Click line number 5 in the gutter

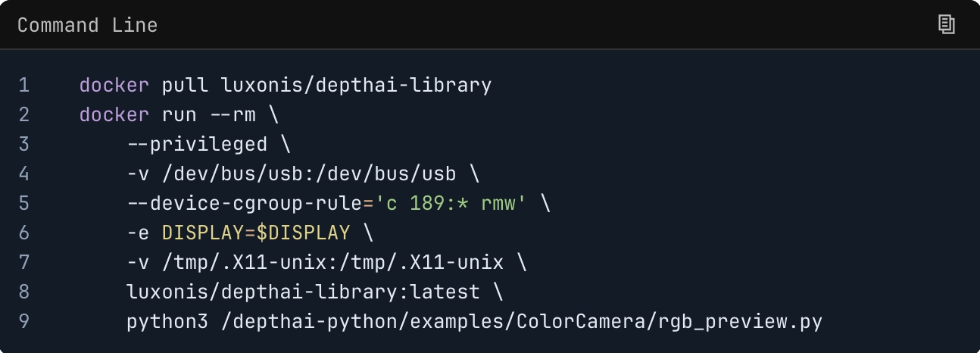click(23, 203)
